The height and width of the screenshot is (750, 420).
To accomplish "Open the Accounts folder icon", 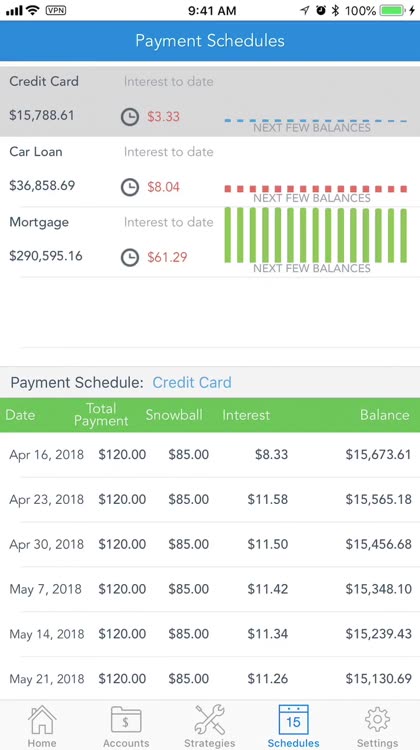I will [x=126, y=720].
